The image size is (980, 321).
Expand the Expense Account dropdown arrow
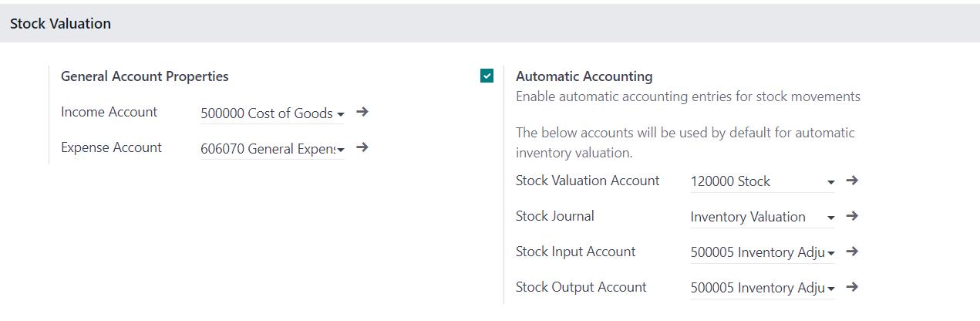[x=340, y=150]
